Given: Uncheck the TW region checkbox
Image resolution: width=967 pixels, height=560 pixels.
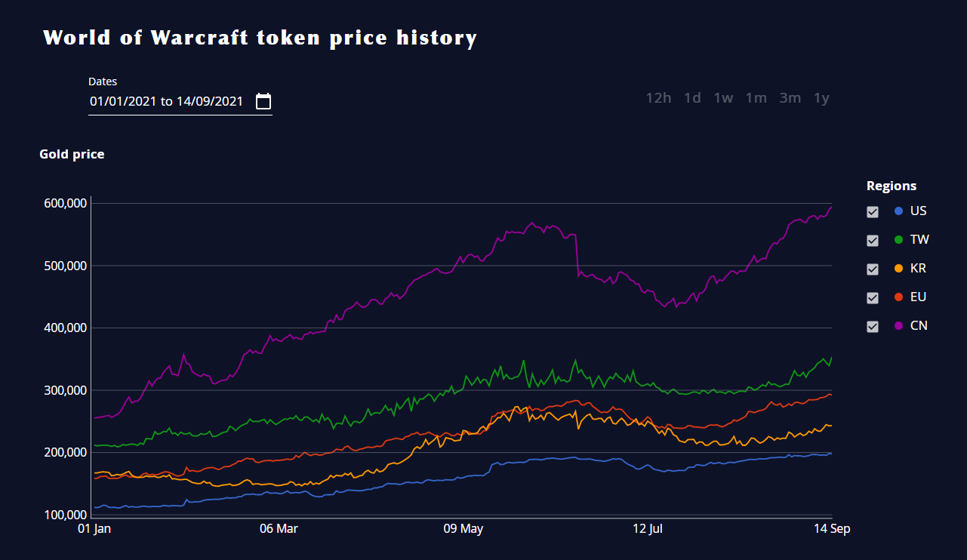Looking at the screenshot, I should 873,241.
